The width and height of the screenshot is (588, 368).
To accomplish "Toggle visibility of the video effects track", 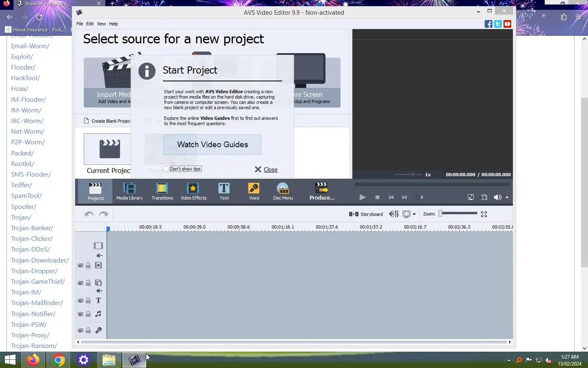I will pyautogui.click(x=80, y=265).
